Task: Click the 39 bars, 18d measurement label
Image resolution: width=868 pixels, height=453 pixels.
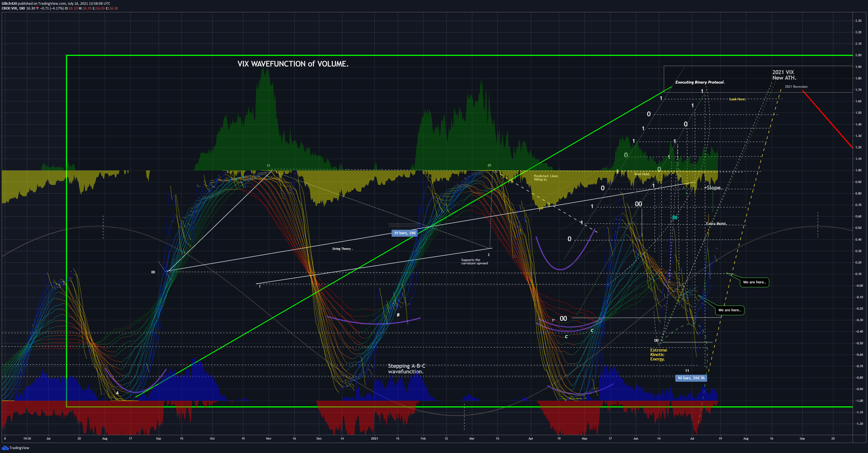Action: point(404,233)
